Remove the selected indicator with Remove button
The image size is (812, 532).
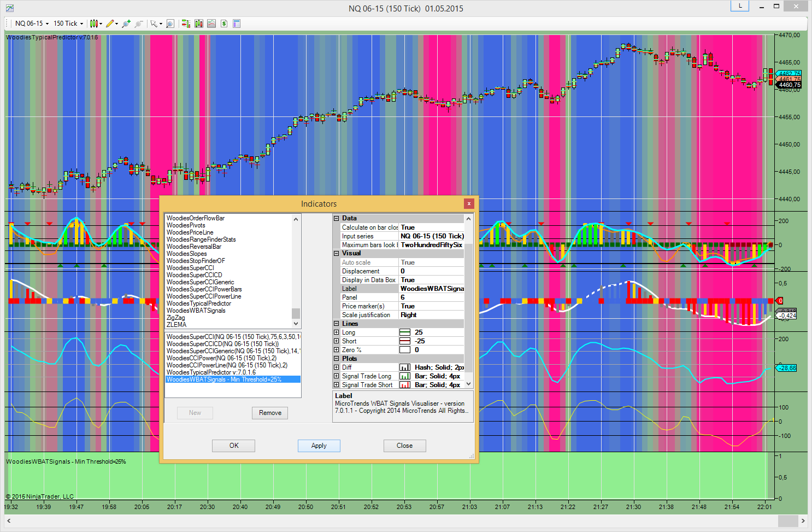pyautogui.click(x=270, y=413)
